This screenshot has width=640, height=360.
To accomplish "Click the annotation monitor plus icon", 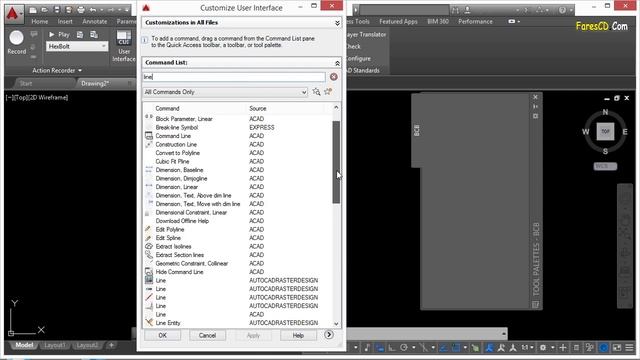I will pyautogui.click(x=563, y=348).
